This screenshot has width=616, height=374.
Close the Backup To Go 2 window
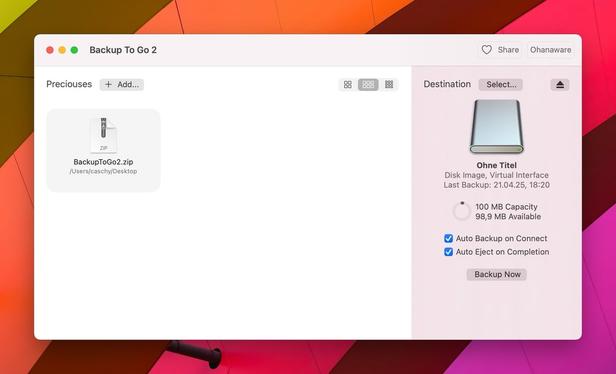pyautogui.click(x=50, y=50)
